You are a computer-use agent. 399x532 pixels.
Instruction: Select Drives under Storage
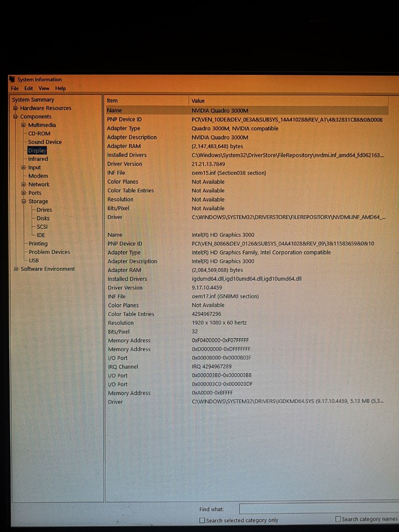(x=44, y=210)
